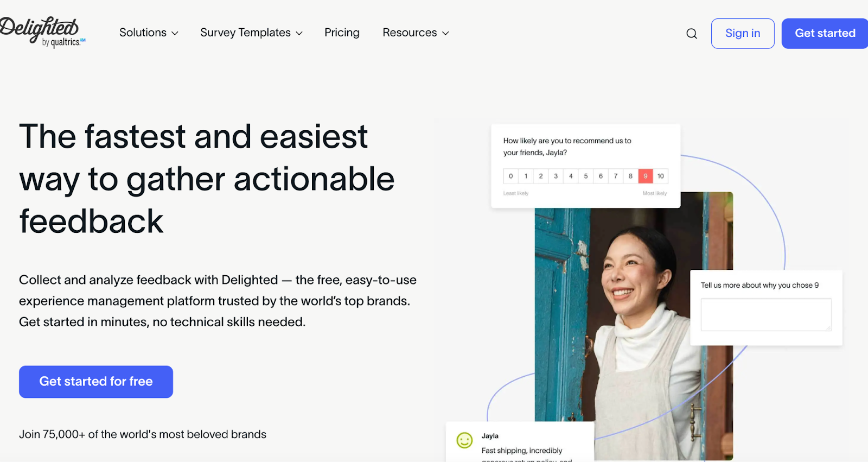Click the green smiley face icon beside Jayla
Image resolution: width=868 pixels, height=462 pixels.
(464, 440)
